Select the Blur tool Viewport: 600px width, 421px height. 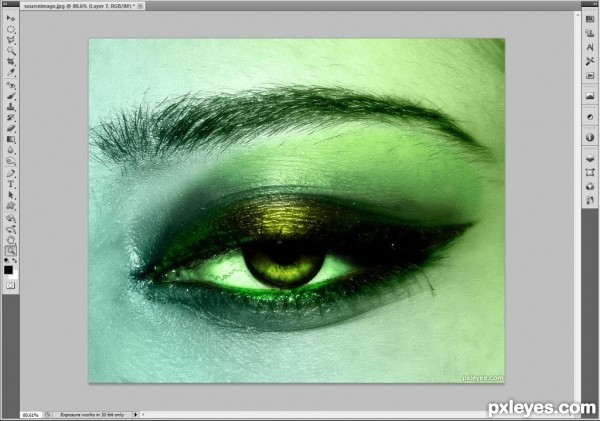(11, 150)
